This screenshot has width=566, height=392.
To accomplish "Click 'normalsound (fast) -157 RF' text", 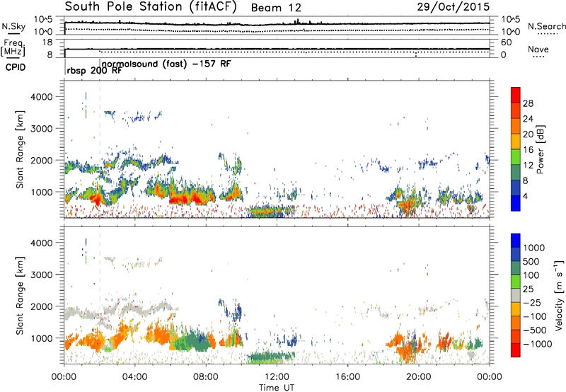I will pyautogui.click(x=166, y=64).
